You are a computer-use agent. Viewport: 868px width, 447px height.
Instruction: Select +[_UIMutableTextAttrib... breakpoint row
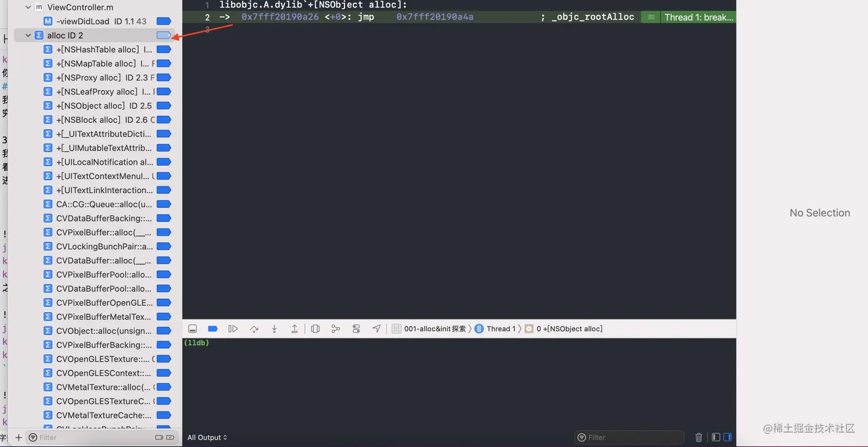click(95, 148)
